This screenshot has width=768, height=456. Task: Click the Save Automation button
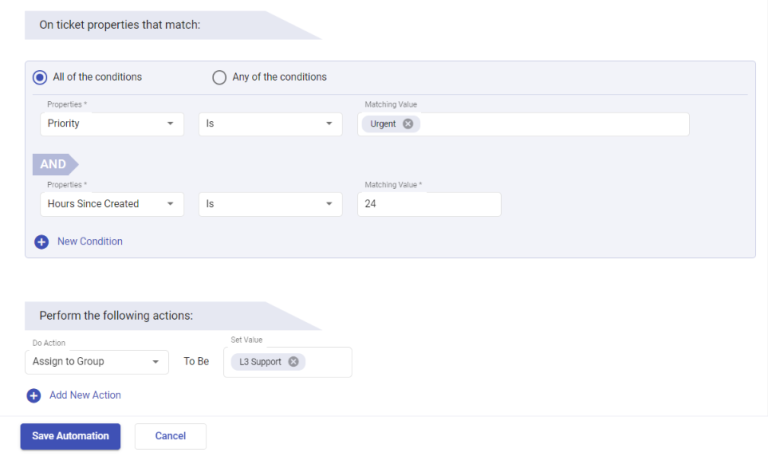(71, 436)
